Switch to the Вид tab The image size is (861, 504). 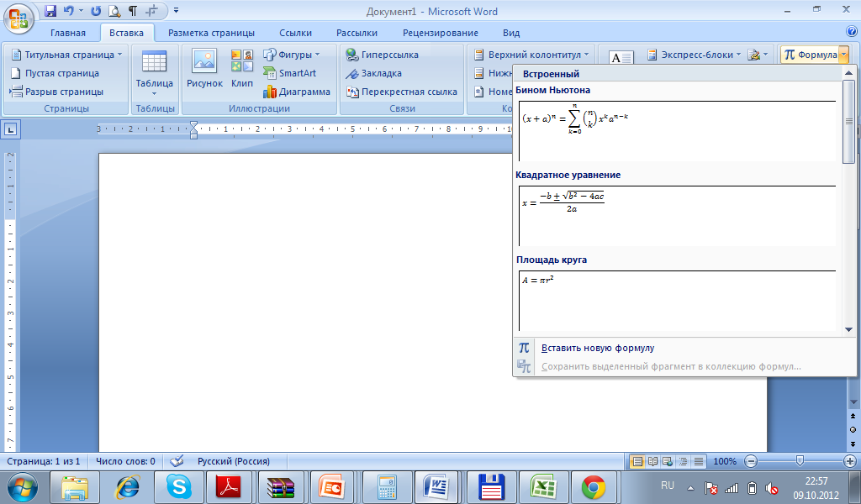[511, 33]
